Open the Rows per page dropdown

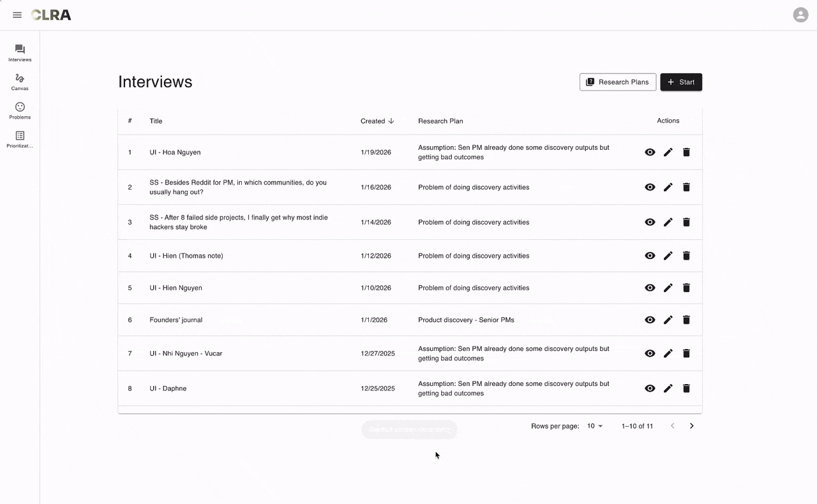click(x=595, y=426)
